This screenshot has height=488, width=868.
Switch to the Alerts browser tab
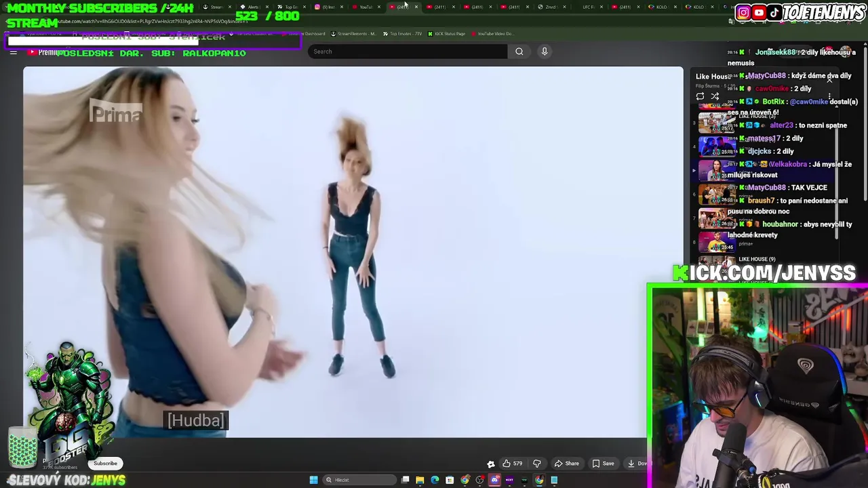click(252, 7)
